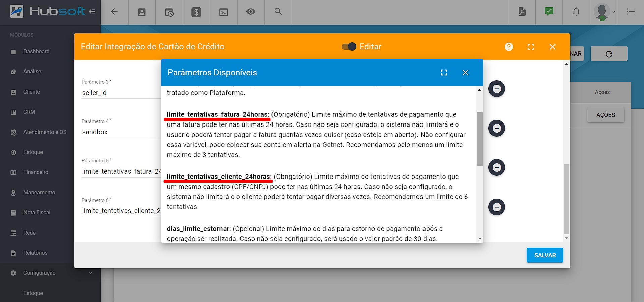Viewport: 644px width, 302px height.
Task: Click limite_tentativas_cliente_24horas parameter name
Action: point(218,177)
